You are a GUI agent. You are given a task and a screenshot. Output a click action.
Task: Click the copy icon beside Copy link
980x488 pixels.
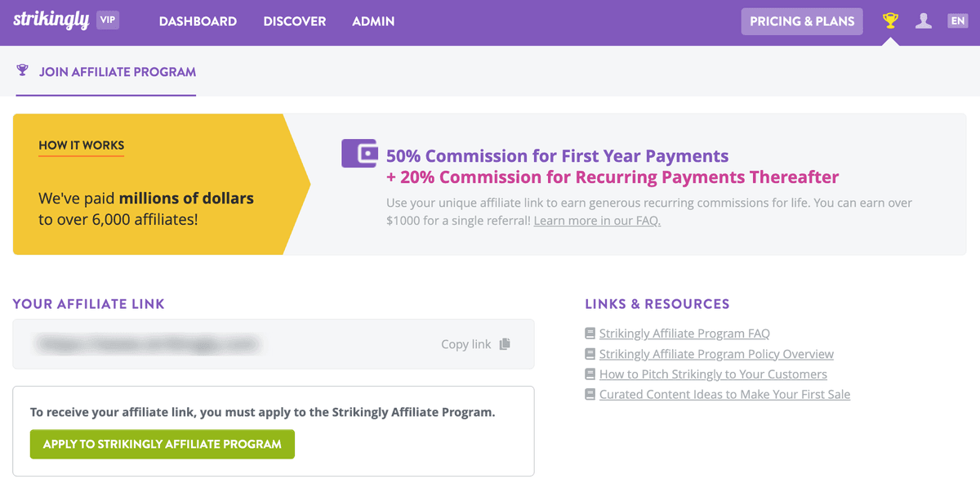(505, 344)
